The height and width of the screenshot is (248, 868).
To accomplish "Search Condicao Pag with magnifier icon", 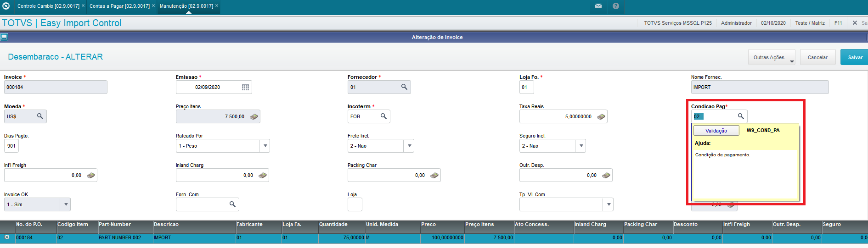I will click(x=741, y=116).
